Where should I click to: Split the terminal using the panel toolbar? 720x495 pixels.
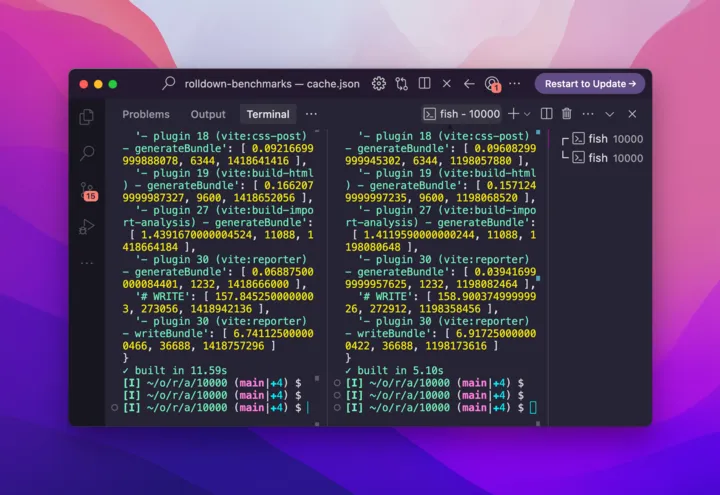tap(547, 114)
